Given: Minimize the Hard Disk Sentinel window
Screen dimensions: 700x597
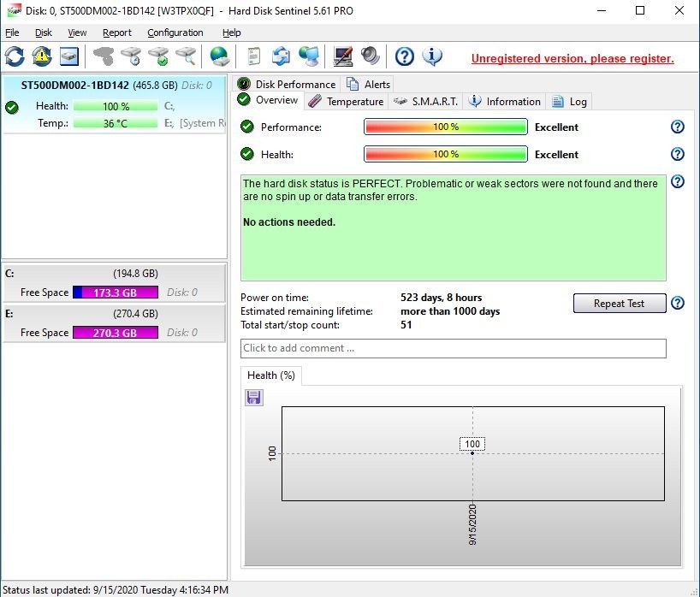Looking at the screenshot, I should click(x=602, y=11).
